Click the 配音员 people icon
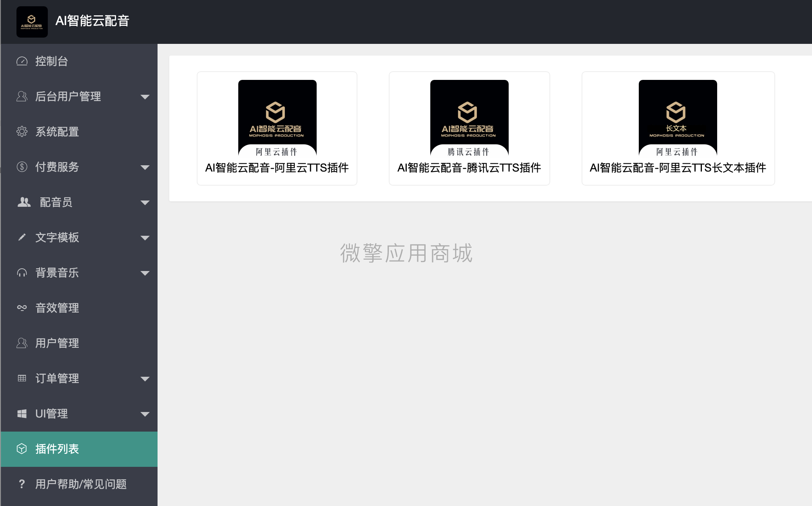 click(24, 202)
